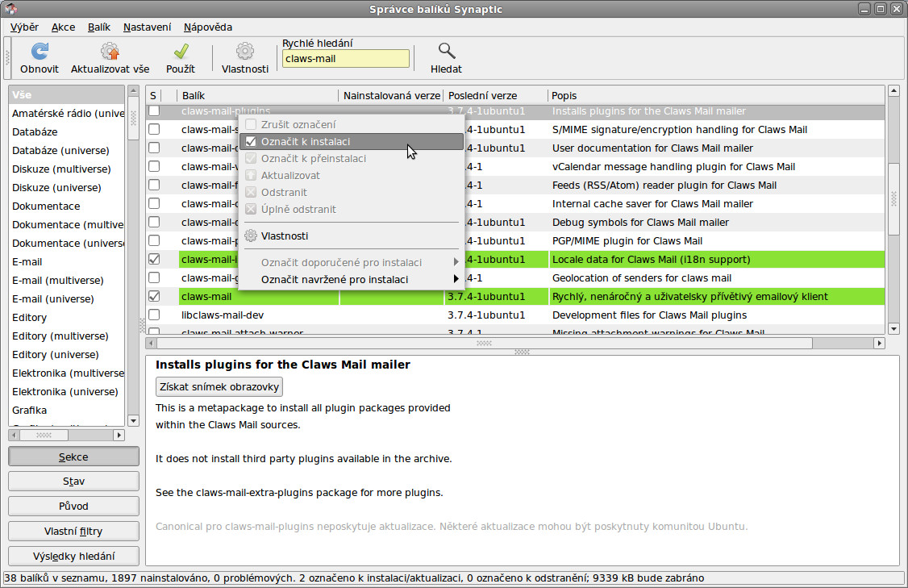908x588 pixels.
Task: Select the Dokumentace category
Action: [x=67, y=206]
